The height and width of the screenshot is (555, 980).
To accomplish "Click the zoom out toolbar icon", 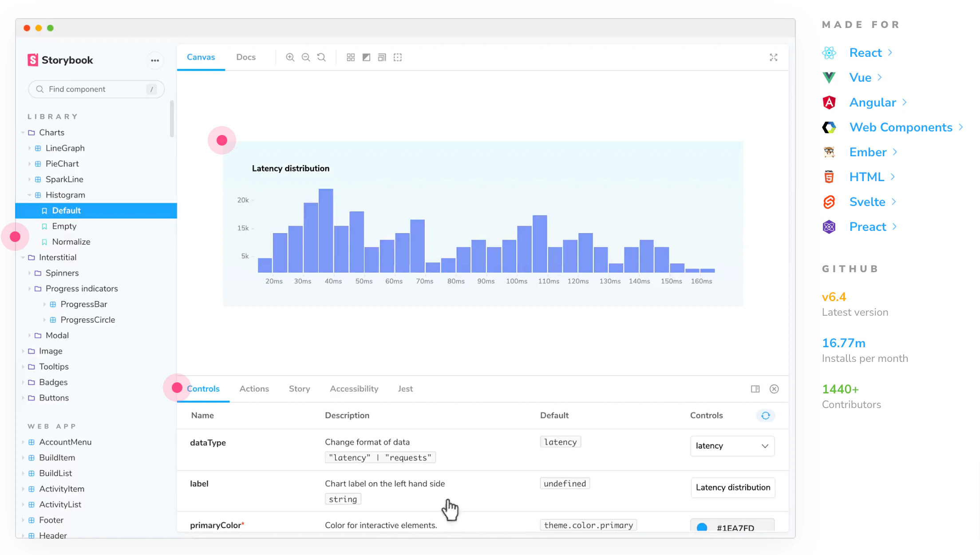I will coord(306,57).
